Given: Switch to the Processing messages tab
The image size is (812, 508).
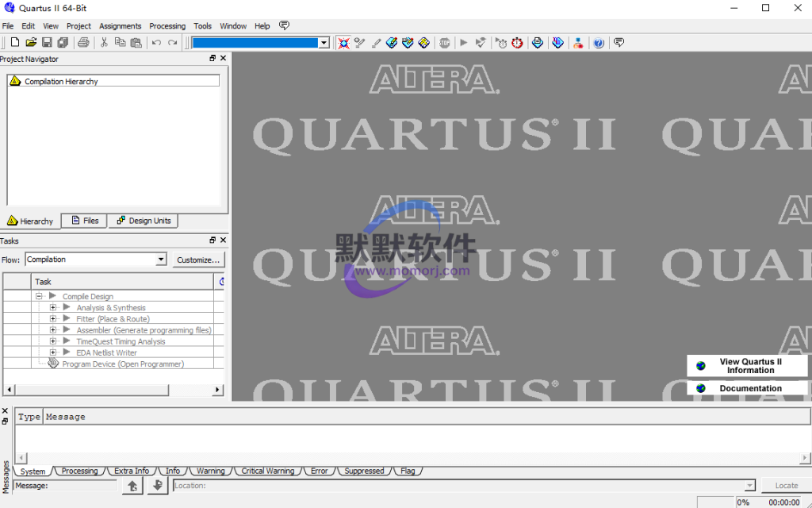Looking at the screenshot, I should pyautogui.click(x=79, y=471).
